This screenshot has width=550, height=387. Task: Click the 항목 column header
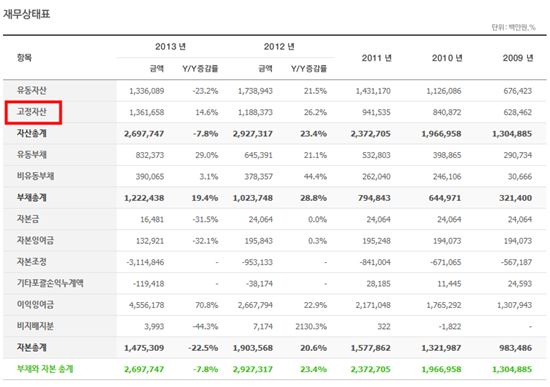pyautogui.click(x=24, y=58)
